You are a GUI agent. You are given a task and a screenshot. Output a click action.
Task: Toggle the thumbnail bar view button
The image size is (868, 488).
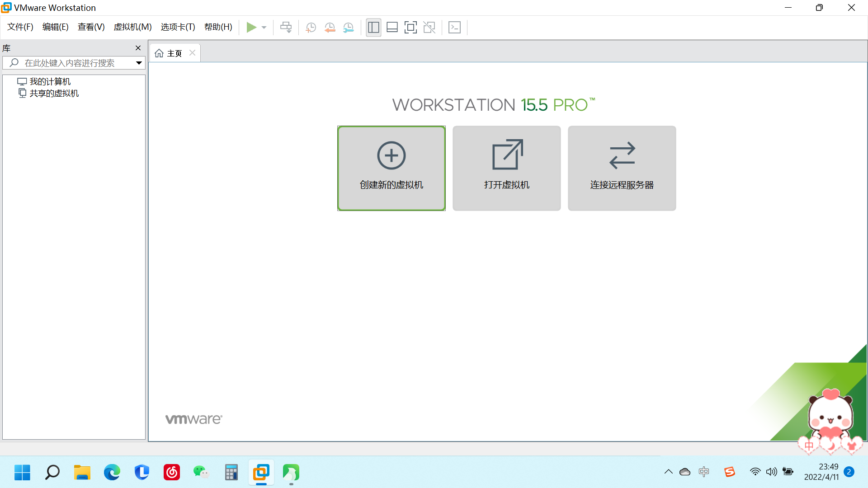click(x=392, y=28)
